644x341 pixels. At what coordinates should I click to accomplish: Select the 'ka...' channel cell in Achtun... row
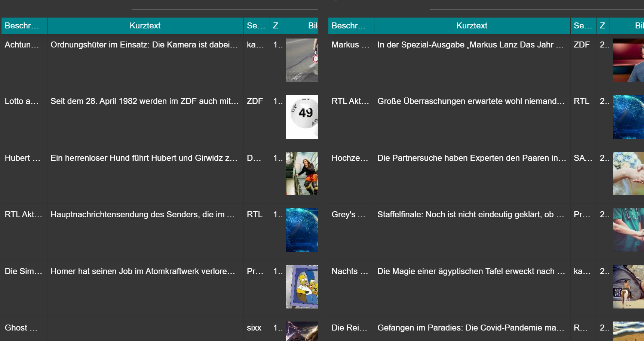click(257, 62)
